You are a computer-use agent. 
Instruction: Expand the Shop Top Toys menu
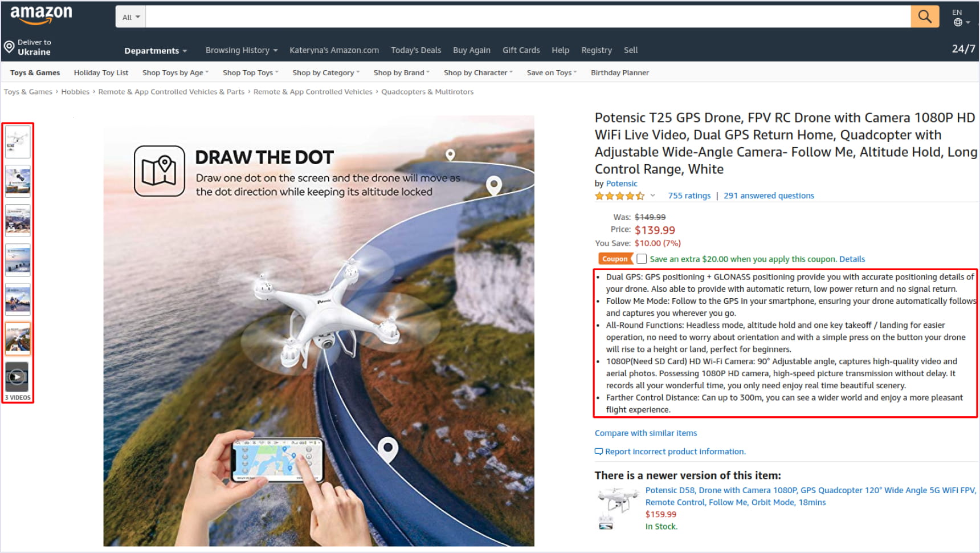point(251,73)
